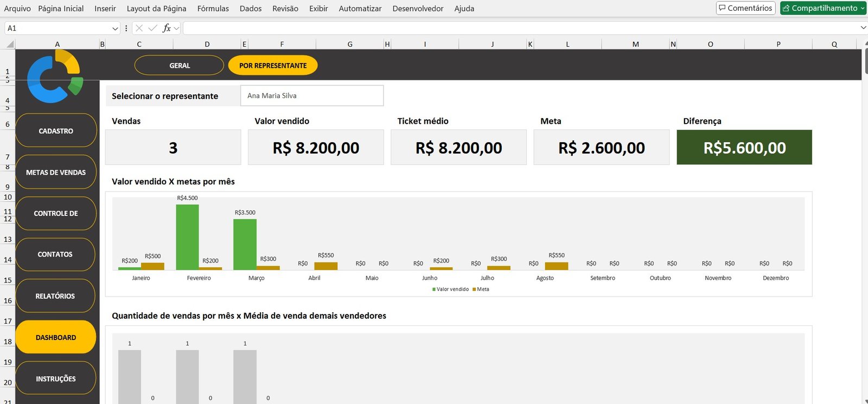Click the three-dot formula bar resize handle

tap(126, 28)
